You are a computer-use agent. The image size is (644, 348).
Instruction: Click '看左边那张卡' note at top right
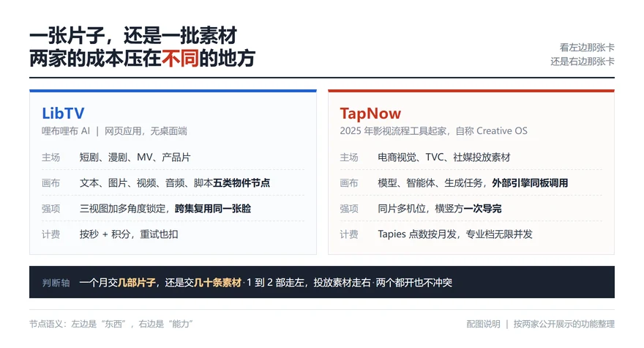587,48
